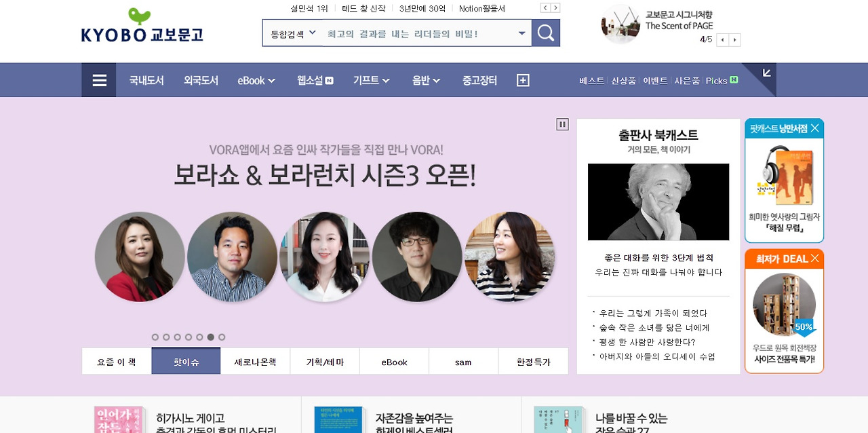
Task: Expand the eBook menu dropdown
Action: [x=256, y=80]
